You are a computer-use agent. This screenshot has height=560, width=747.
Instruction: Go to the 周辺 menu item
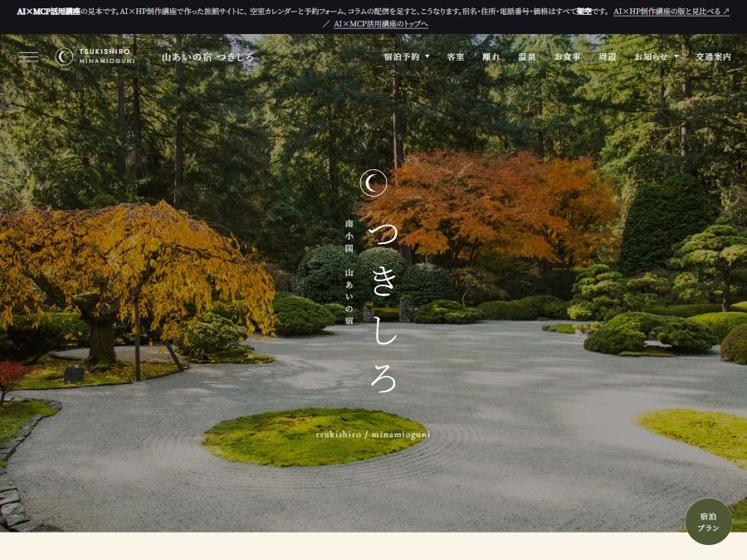click(608, 56)
